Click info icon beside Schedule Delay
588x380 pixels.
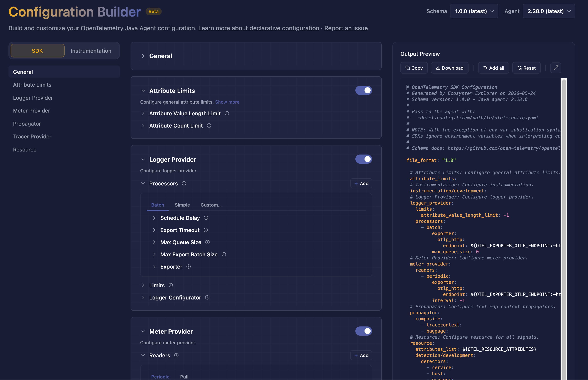tap(206, 218)
